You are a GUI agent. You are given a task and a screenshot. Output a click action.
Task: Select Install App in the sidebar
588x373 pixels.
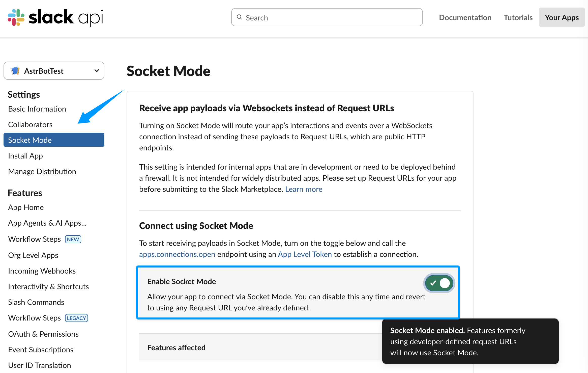25,156
